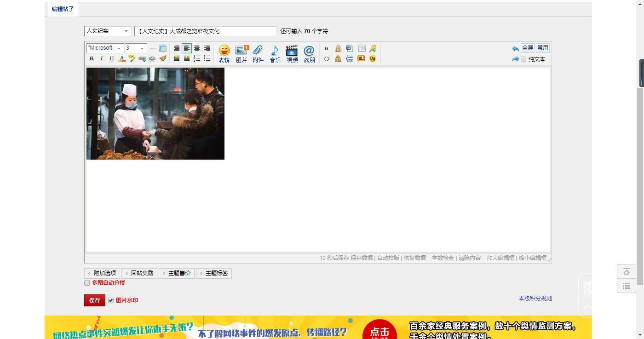Viewport: 644px width, 339px height.
Task: Click the 图片 insert image icon
Action: click(x=241, y=53)
